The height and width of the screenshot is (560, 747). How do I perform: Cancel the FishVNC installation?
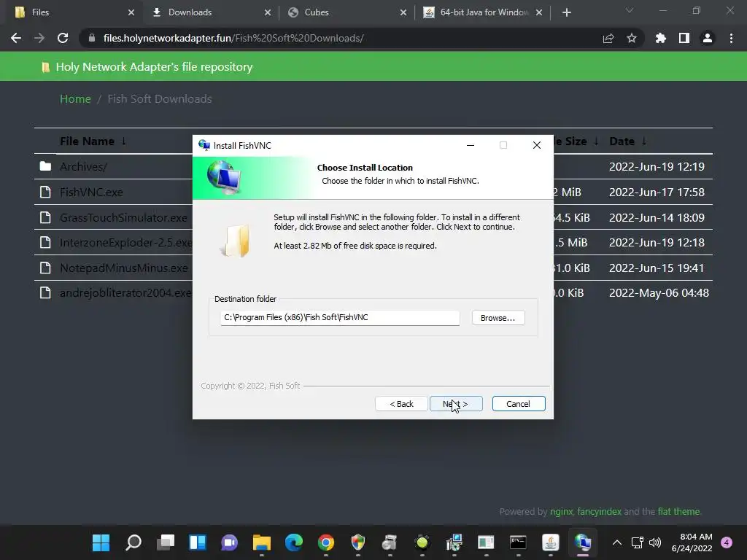[x=519, y=404]
